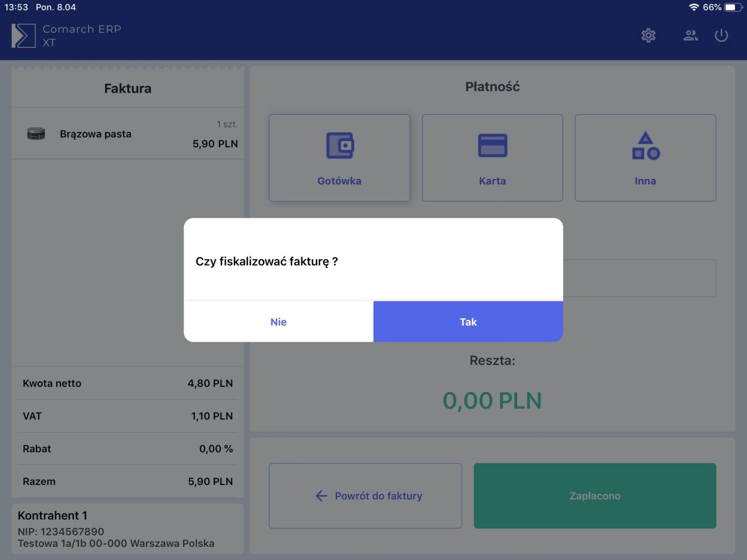Image resolution: width=747 pixels, height=560 pixels.
Task: Click the Comarch ERP XT logo
Action: (23, 36)
